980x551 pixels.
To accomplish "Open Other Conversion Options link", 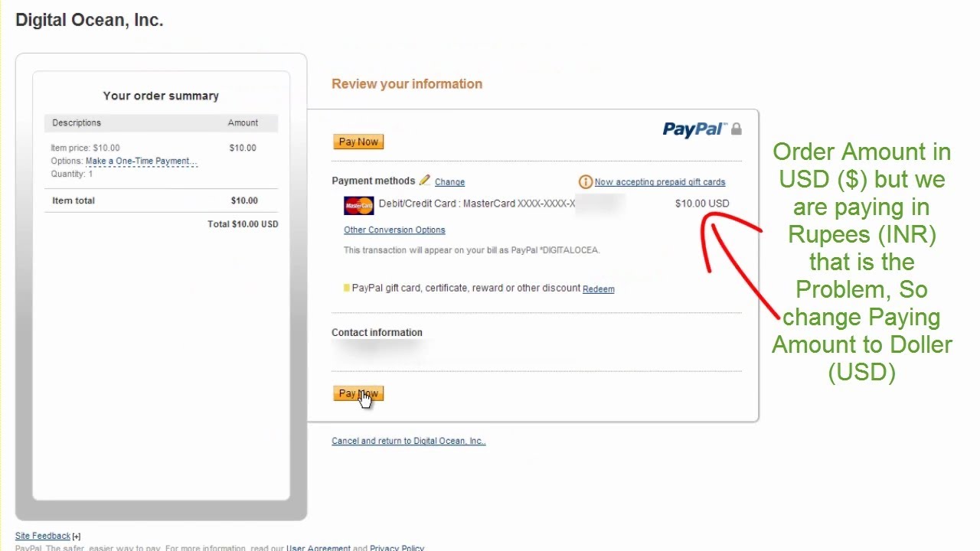I will [x=394, y=230].
